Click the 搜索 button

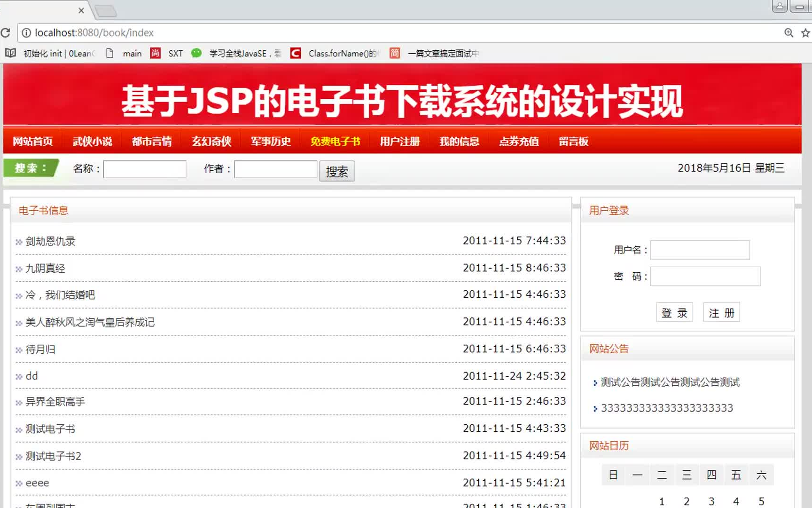337,171
